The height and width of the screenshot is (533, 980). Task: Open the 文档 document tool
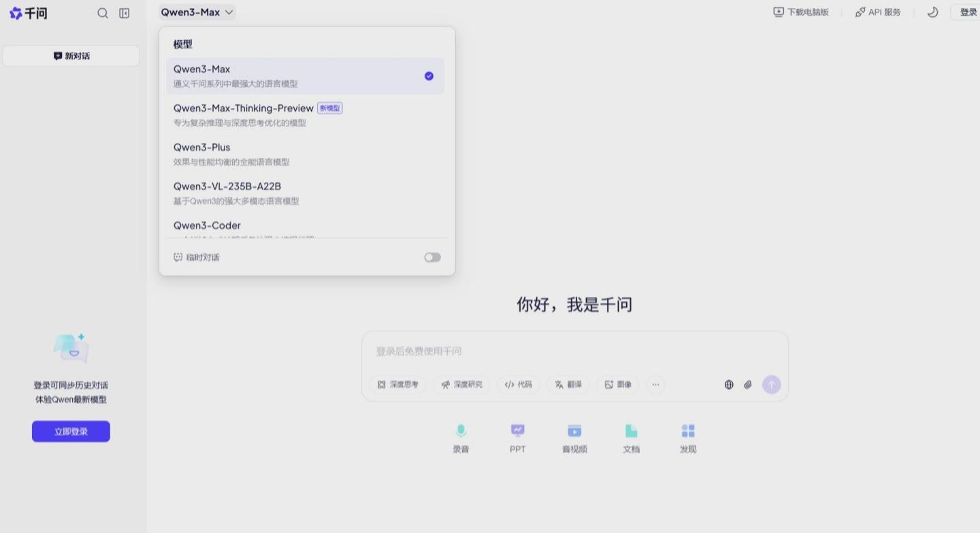631,438
